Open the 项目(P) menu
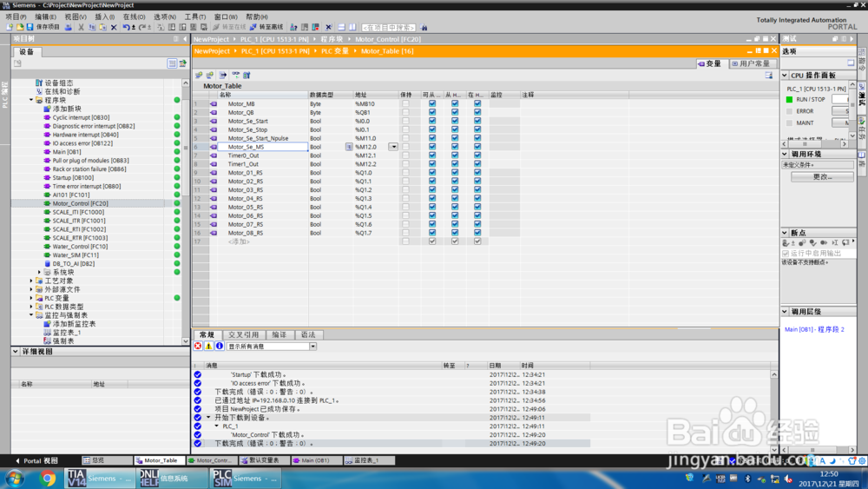868x489 pixels. [x=16, y=17]
